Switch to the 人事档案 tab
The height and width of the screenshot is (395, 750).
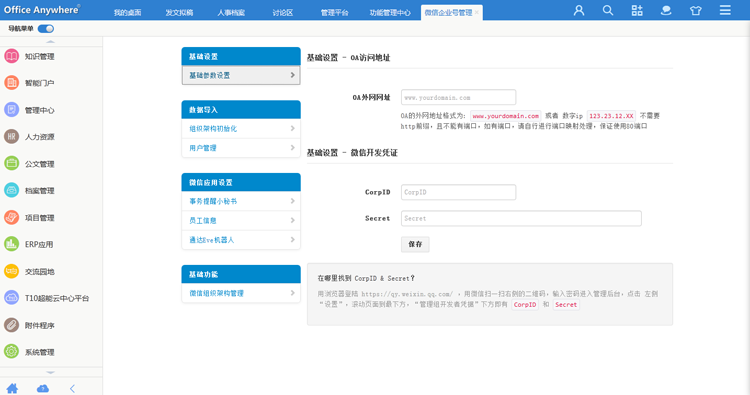[x=231, y=13]
